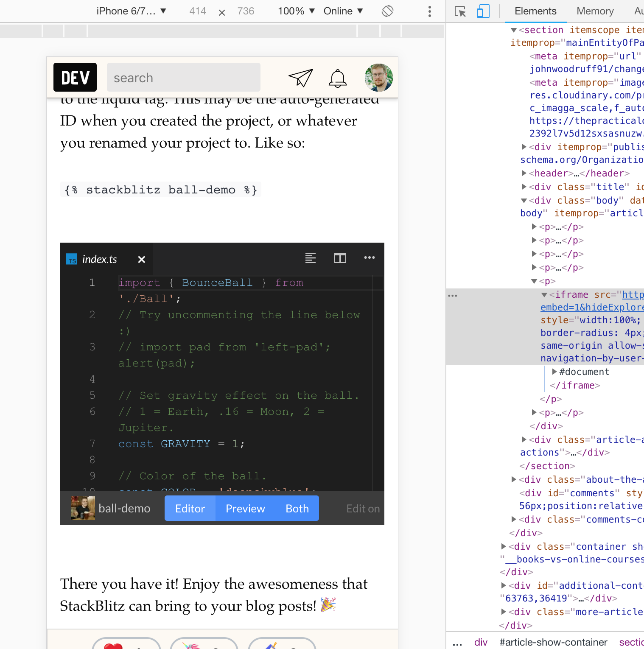
Task: Select the Elements tab in DevTools
Action: [x=535, y=11]
